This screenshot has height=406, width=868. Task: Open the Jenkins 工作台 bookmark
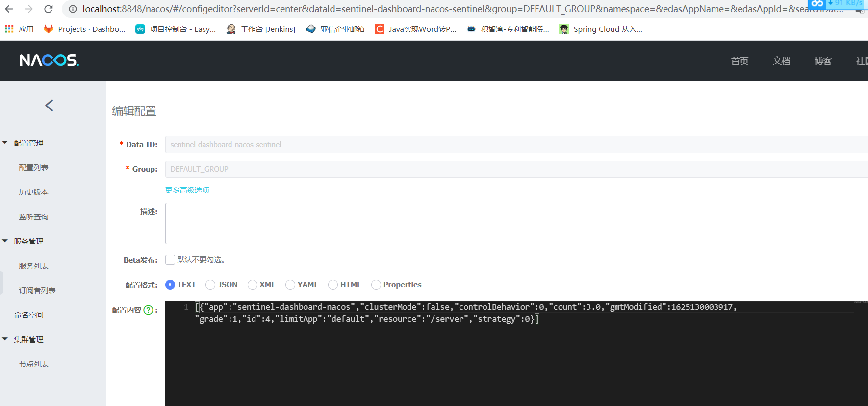(x=261, y=29)
